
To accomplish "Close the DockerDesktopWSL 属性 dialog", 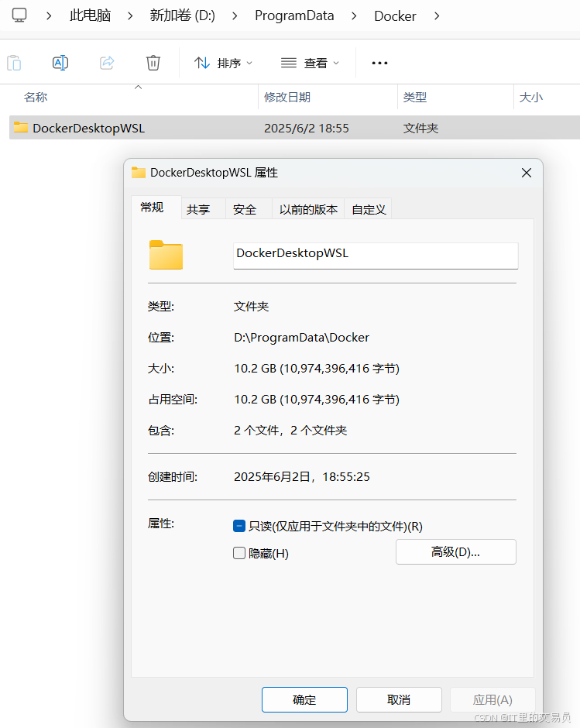I will [x=526, y=173].
